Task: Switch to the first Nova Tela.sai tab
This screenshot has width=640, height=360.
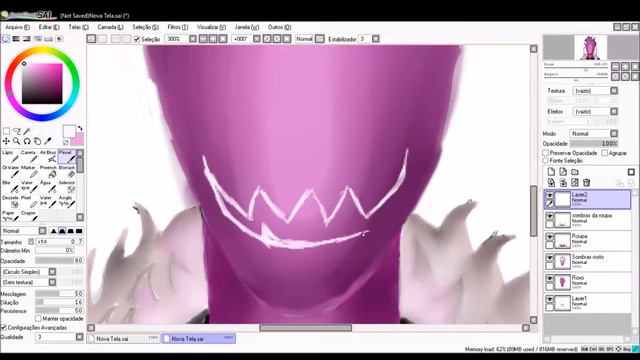Action: click(x=123, y=338)
